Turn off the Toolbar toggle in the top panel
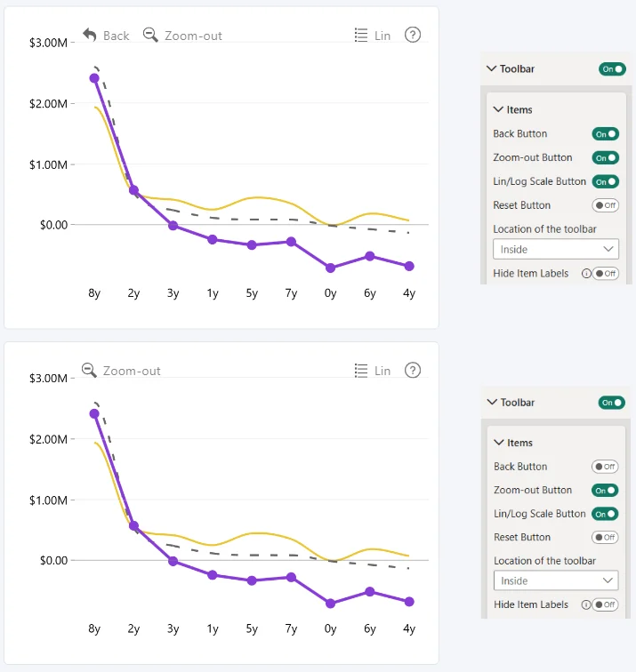Screen dimensions: 636x672 (612, 69)
